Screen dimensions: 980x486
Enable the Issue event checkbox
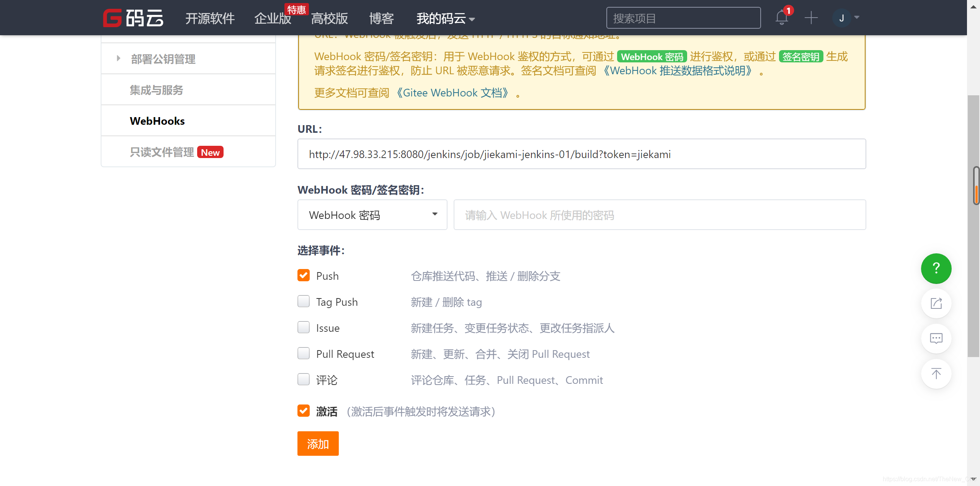304,327
